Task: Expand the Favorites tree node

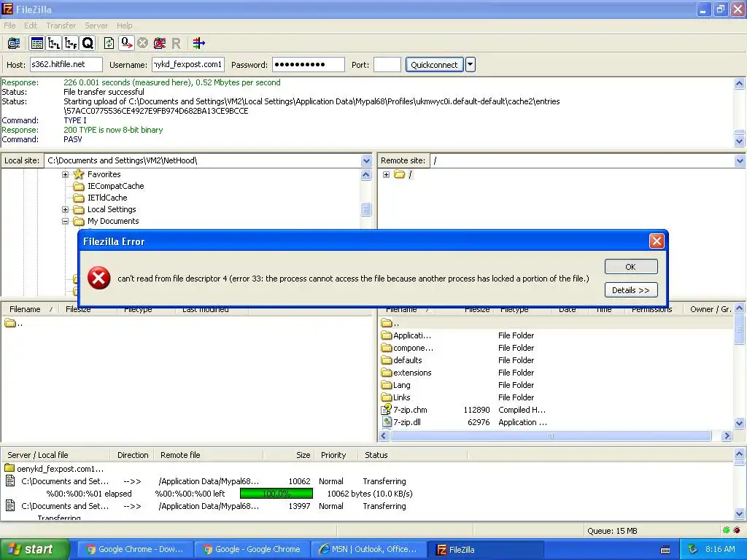Action: coord(65,174)
